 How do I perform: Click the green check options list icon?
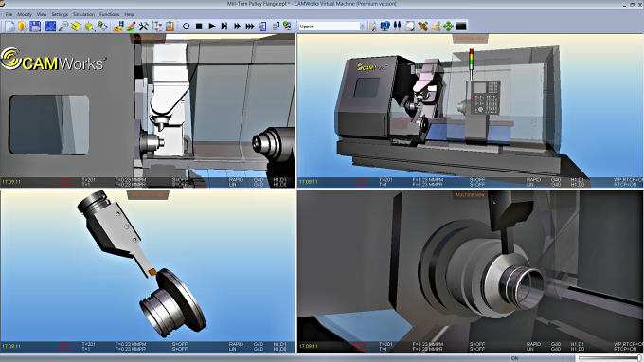(287, 27)
